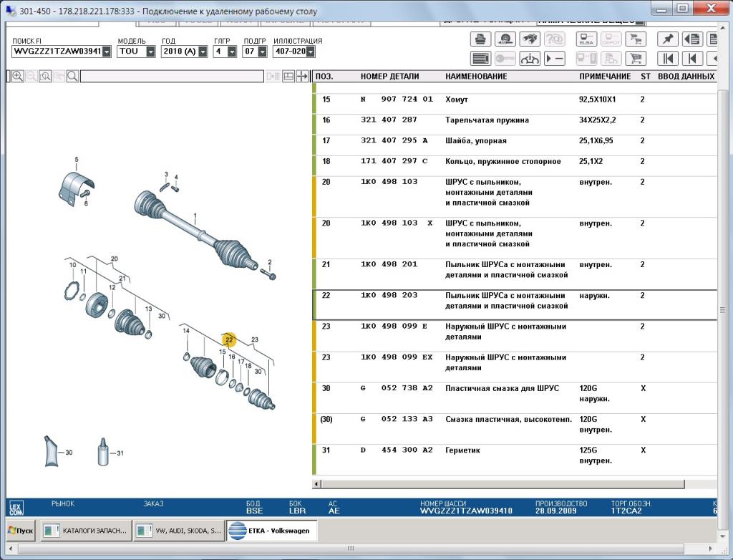Open the subgroup 07 dropdown
The image size is (733, 560).
click(262, 52)
